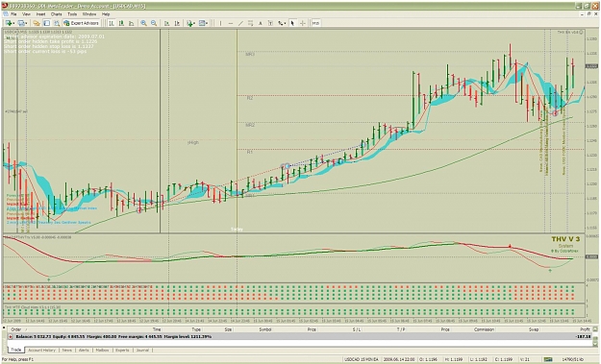Select the equidistant channel tool
The height and width of the screenshot is (364, 601).
(250, 23)
